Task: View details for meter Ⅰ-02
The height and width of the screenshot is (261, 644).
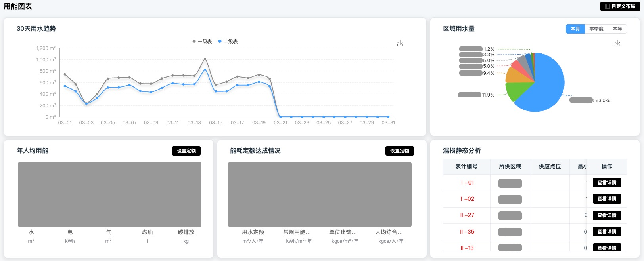Action: tap(607, 199)
